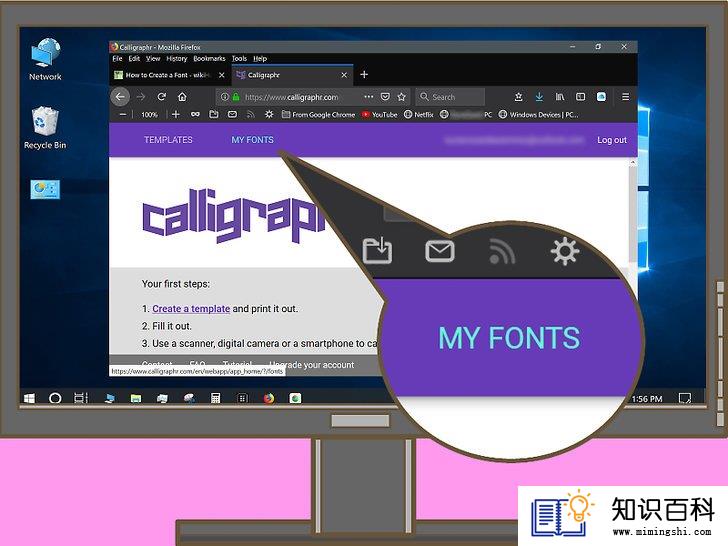
Task: Open a new tab with plus button
Action: point(364,75)
